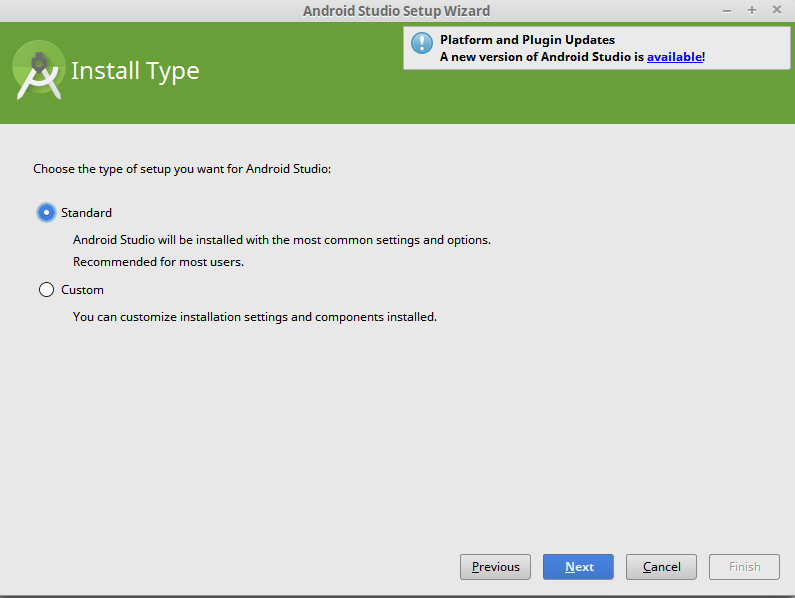The image size is (795, 598).
Task: Go to the Next wizard step
Action: (x=578, y=567)
